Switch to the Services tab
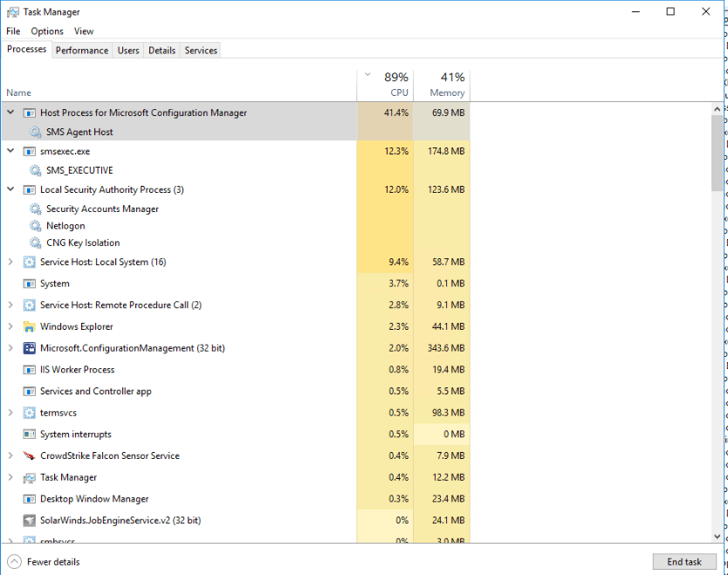The width and height of the screenshot is (728, 575). coord(201,51)
